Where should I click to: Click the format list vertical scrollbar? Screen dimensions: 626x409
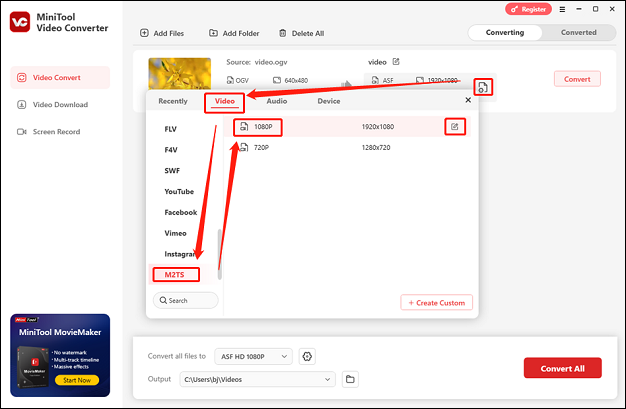point(219,254)
